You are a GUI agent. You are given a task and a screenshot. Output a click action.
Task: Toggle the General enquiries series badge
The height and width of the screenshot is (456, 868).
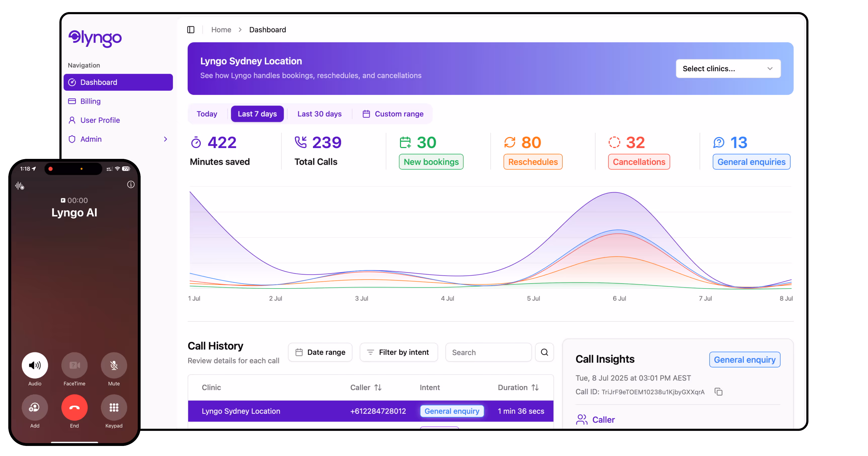tap(752, 162)
